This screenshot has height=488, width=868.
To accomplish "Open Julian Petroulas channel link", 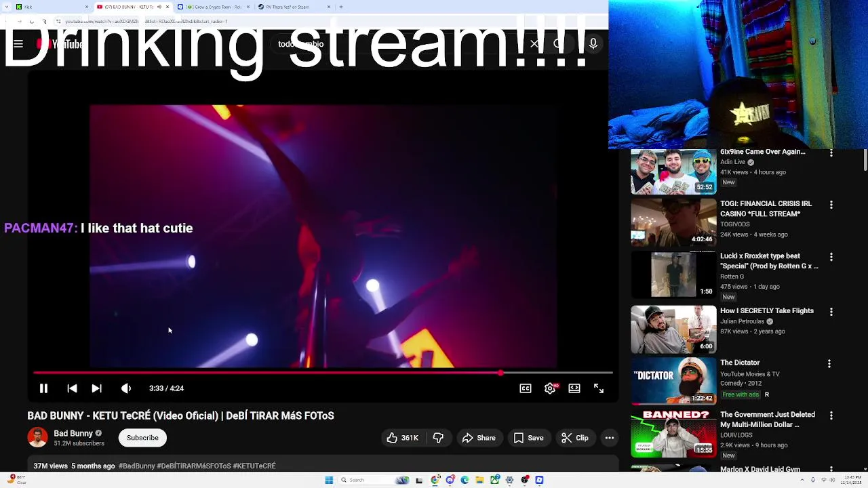I will 742,321.
